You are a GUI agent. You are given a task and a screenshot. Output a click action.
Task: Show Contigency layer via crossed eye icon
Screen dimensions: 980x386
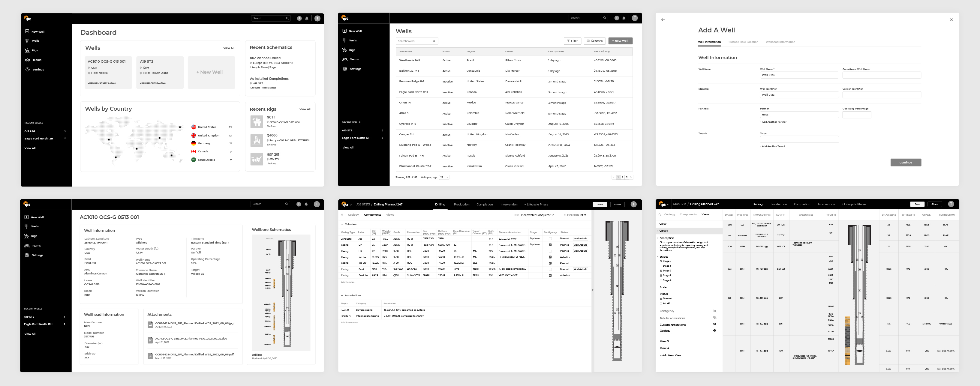click(714, 311)
